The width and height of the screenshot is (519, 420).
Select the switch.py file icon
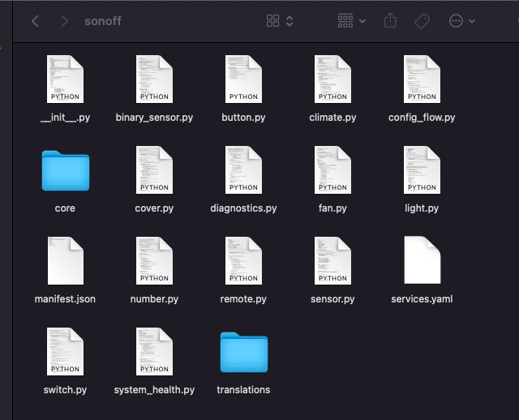click(x=65, y=352)
